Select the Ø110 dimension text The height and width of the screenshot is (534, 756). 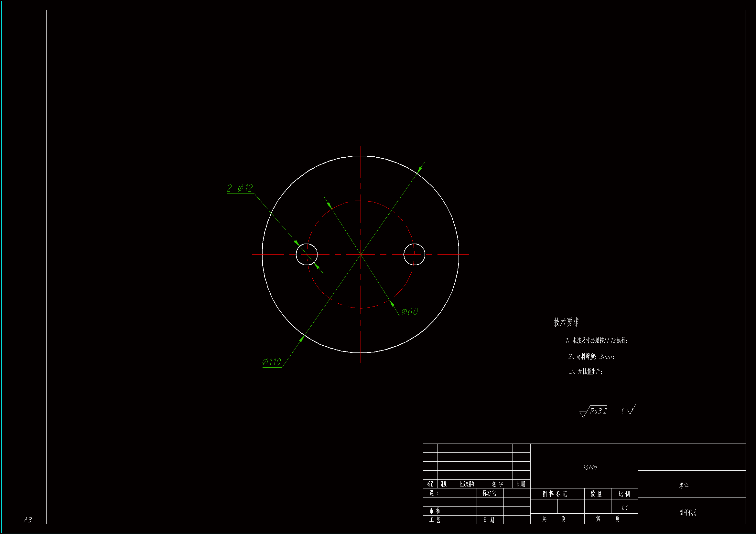pyautogui.click(x=271, y=362)
